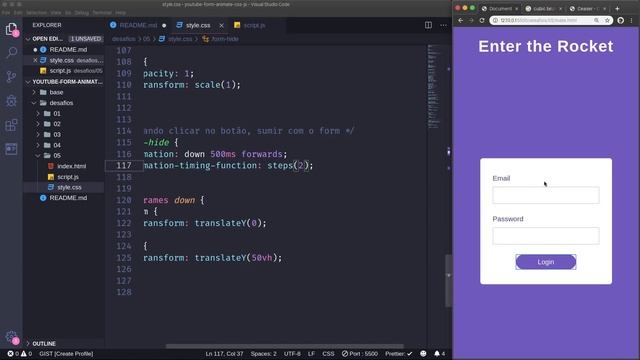The height and width of the screenshot is (360, 640).
Task: Open the editor More Actions menu
Action: click(443, 25)
